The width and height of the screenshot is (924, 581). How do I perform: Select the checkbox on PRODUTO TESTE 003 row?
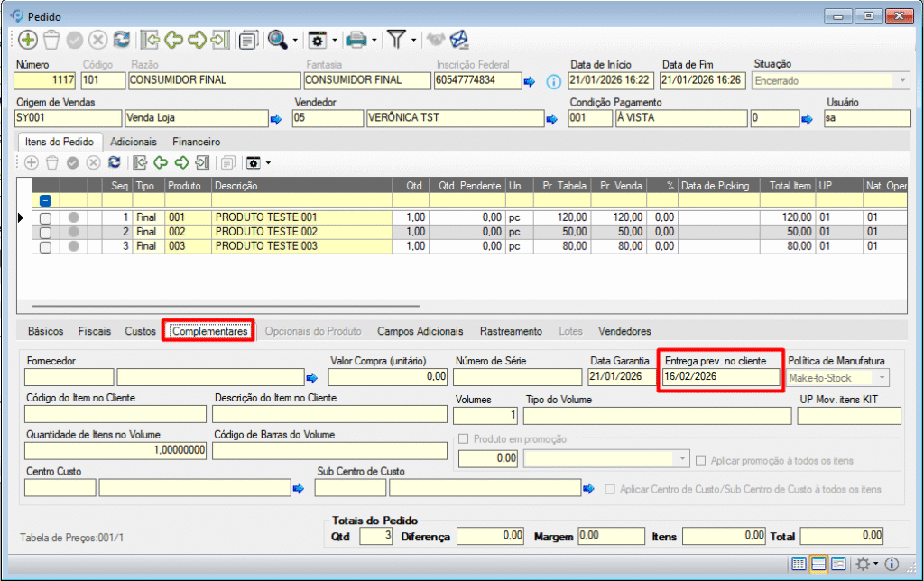tap(45, 246)
